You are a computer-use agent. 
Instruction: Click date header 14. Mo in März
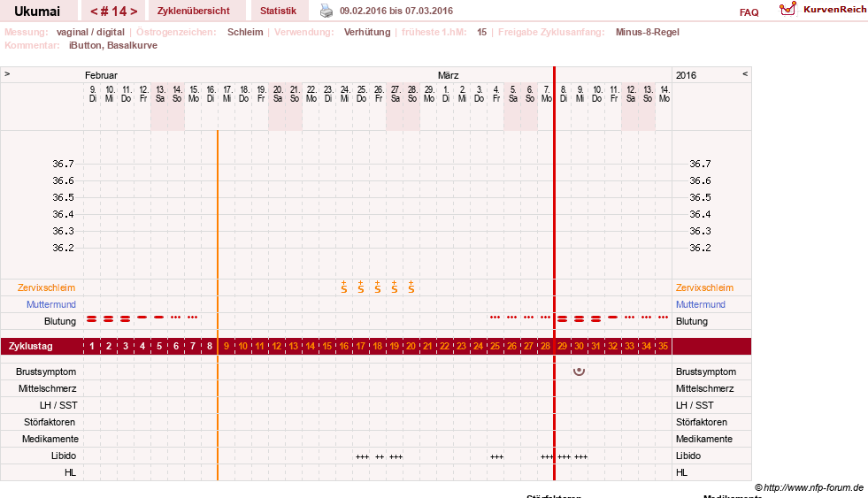[x=664, y=94]
